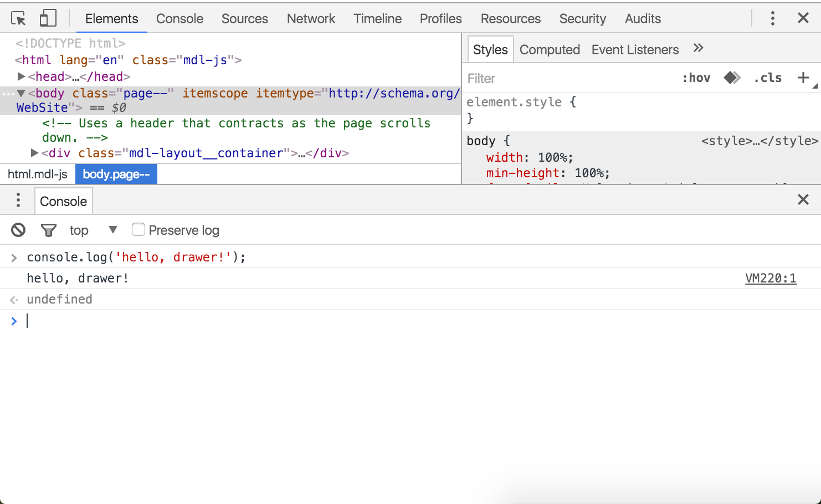This screenshot has width=821, height=504.
Task: Show more Styles sidebar tabs chevron
Action: pyautogui.click(x=698, y=49)
